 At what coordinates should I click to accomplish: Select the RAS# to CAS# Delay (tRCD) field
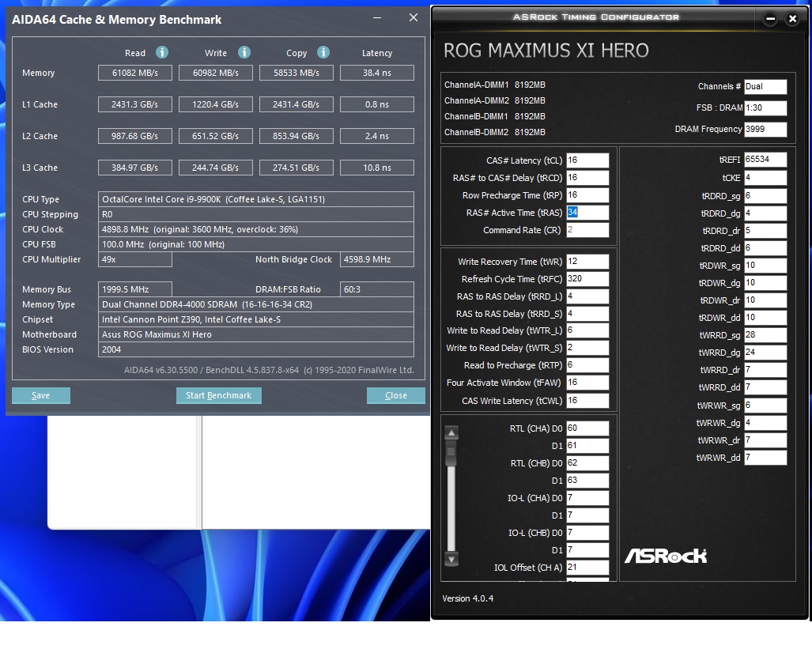pyautogui.click(x=587, y=178)
